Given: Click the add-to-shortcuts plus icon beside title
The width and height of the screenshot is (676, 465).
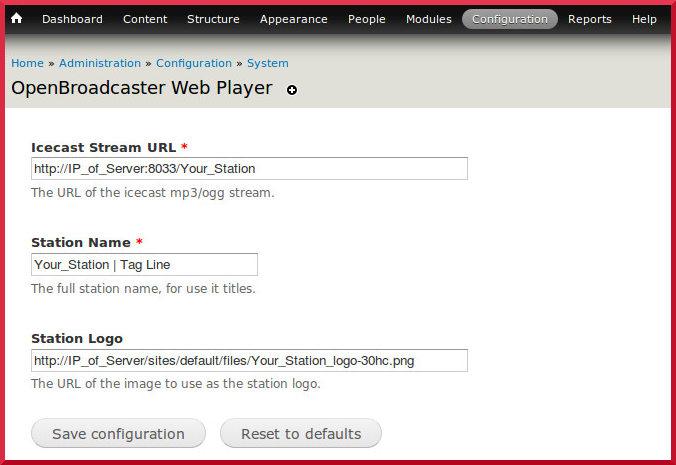Looking at the screenshot, I should [292, 90].
